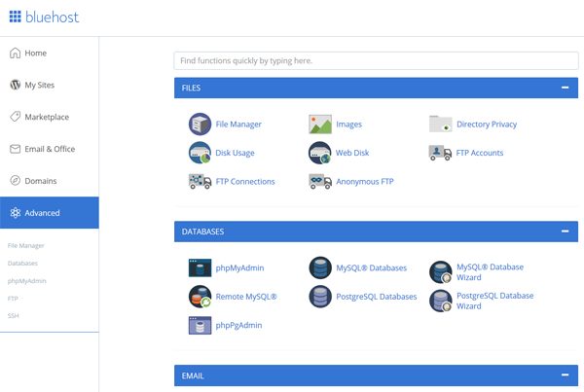The image size is (584, 392).
Task: Go to Home in sidebar
Action: click(50, 53)
